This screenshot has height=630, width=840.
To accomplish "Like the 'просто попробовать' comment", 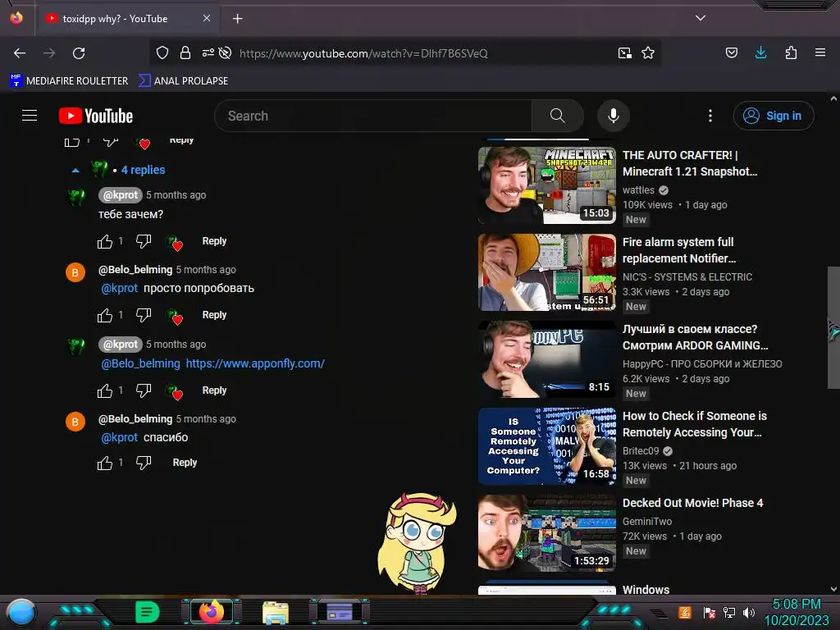I will (x=105, y=316).
